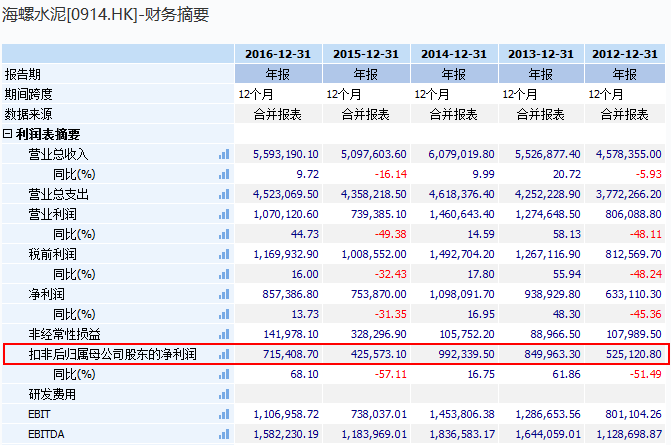The width and height of the screenshot is (671, 445).
Task: Click 海螺水泥[0914.HK]-财务摘要 title
Action: tap(105, 15)
